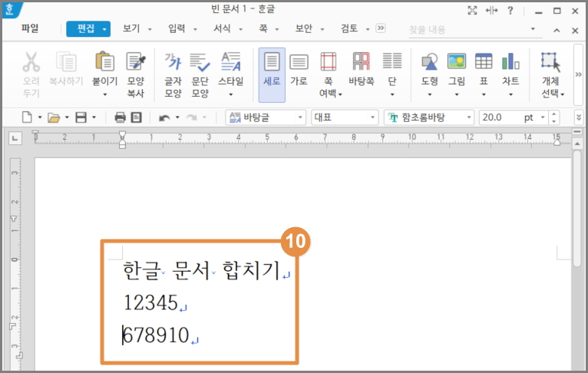588x373 pixels.
Task: Click the 복사하기 (copy) icon
Action: 66,62
